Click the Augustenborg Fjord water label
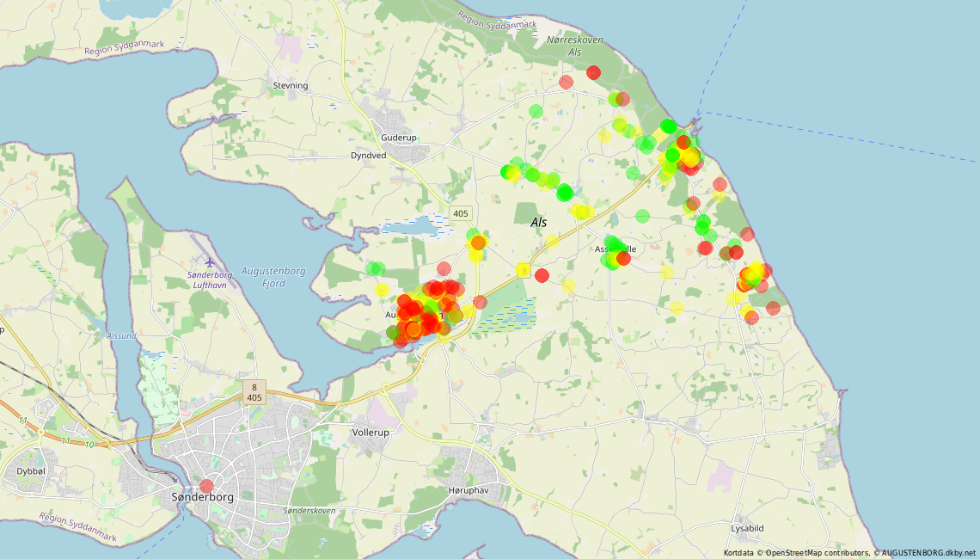Screen dimensions: 980x559 click(273, 277)
